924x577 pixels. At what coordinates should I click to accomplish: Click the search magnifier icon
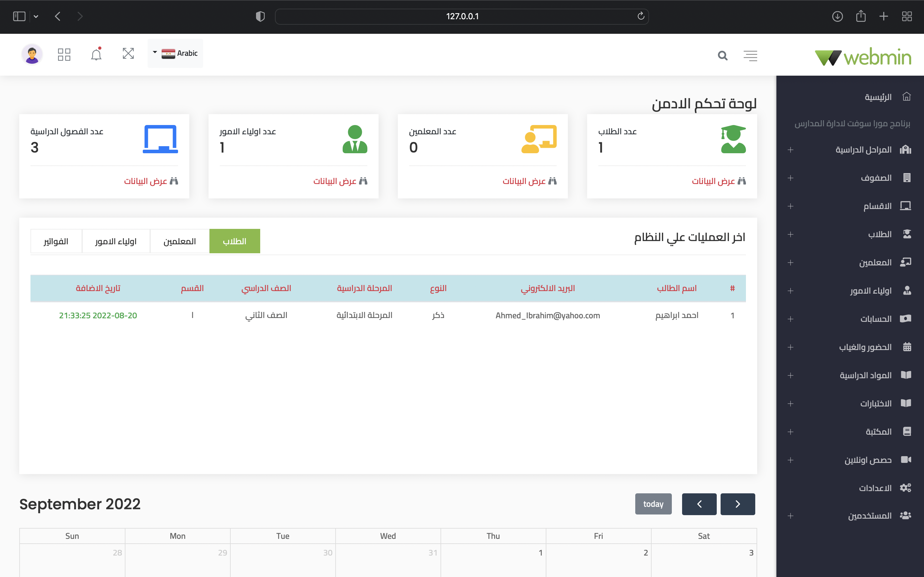[x=723, y=56]
